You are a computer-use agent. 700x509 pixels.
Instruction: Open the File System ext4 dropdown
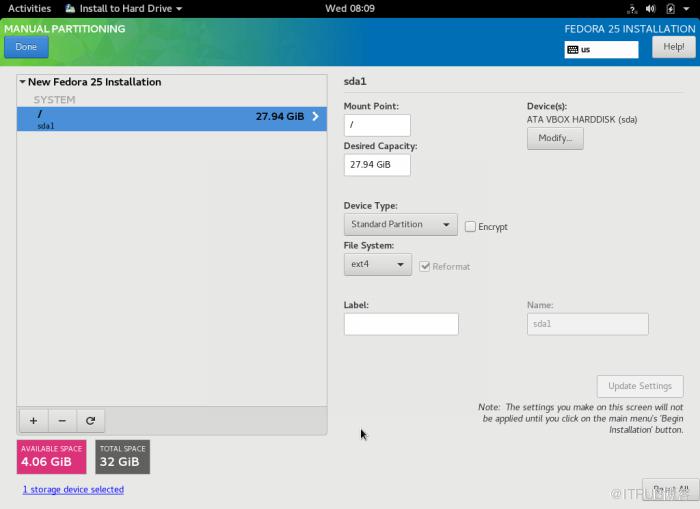[378, 264]
